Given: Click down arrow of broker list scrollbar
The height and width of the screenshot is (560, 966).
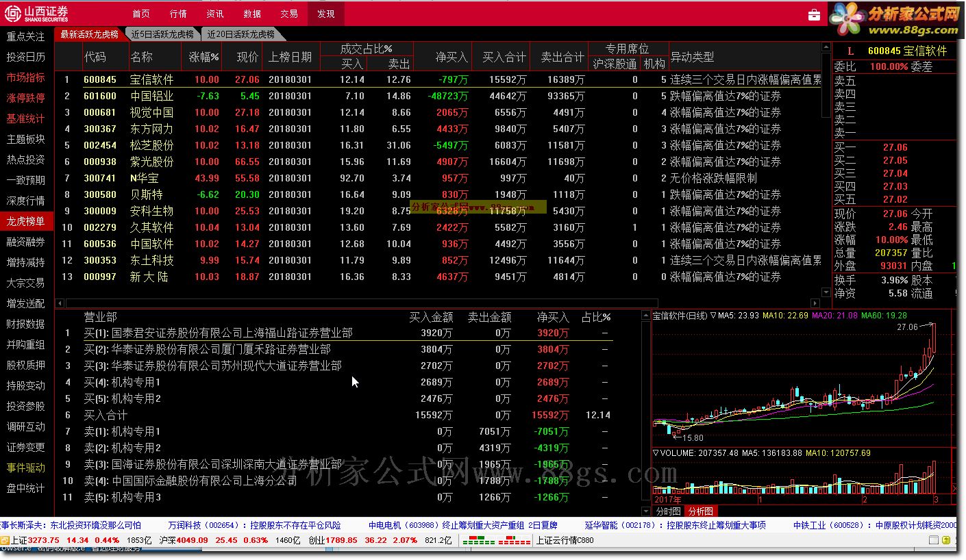Looking at the screenshot, I should click(x=645, y=511).
